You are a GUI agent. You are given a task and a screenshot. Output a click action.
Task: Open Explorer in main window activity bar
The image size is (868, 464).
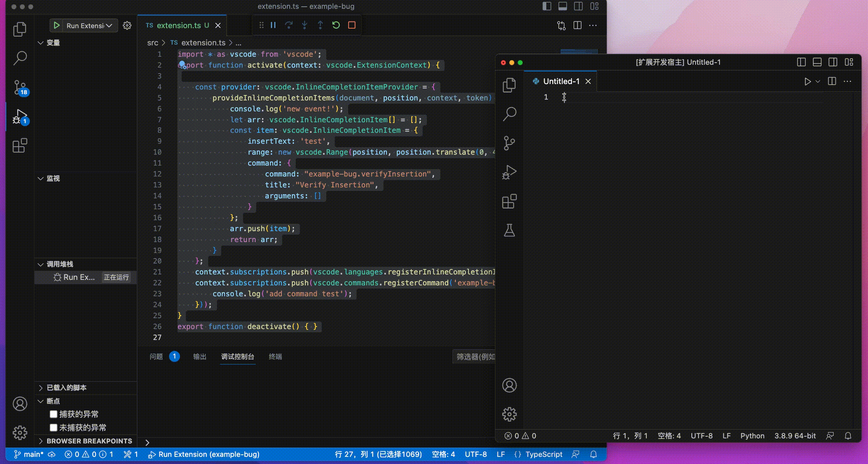(20, 29)
